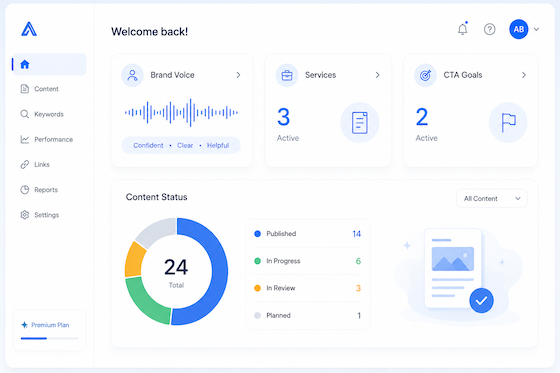Click the In Review label
This screenshot has width=560, height=373.
(281, 288)
